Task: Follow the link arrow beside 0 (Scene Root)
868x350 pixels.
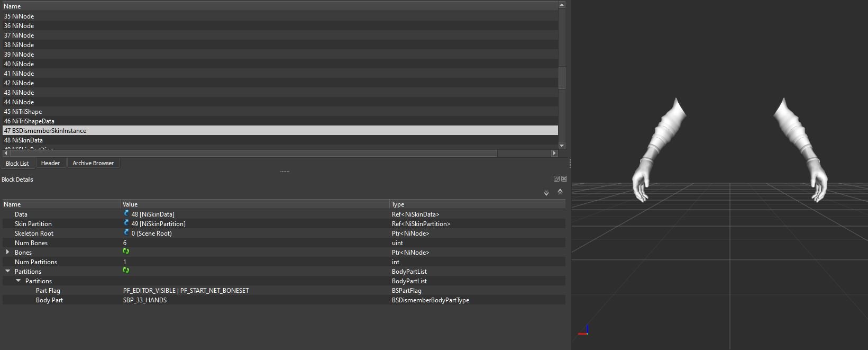Action: [x=126, y=232]
